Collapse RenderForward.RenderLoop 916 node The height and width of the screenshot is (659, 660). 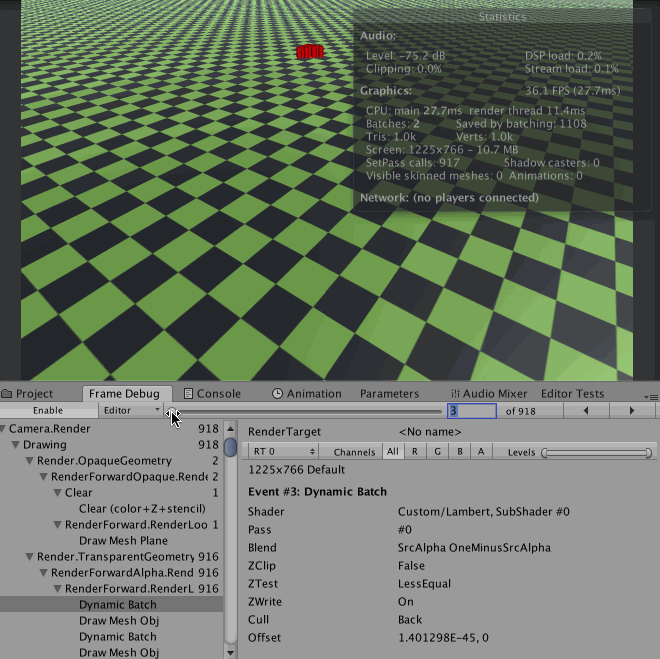click(x=58, y=589)
